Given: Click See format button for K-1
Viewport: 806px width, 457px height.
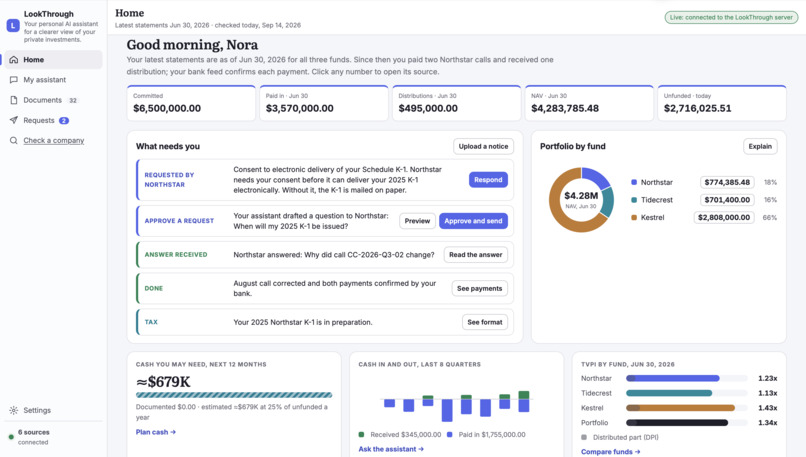Looking at the screenshot, I should (485, 322).
